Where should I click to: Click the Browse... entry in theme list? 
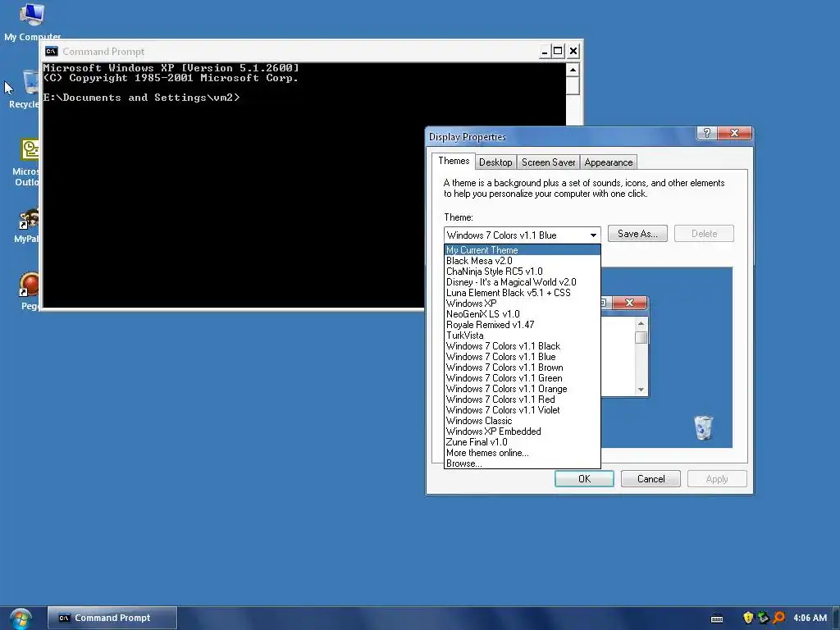pyautogui.click(x=523, y=463)
